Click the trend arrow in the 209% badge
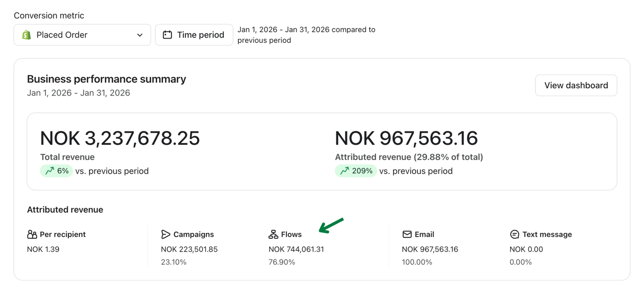 point(344,171)
